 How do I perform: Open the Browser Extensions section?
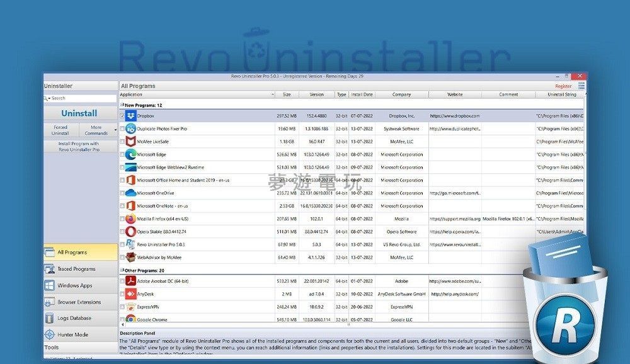pos(79,302)
